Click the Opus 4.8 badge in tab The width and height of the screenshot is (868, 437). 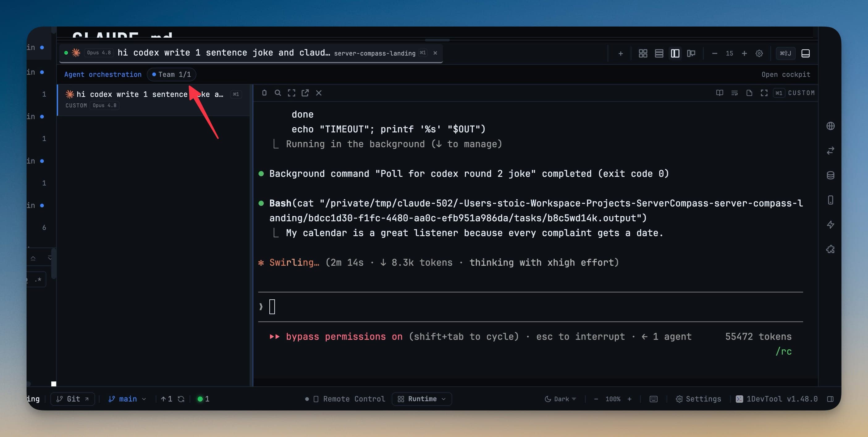tap(99, 53)
